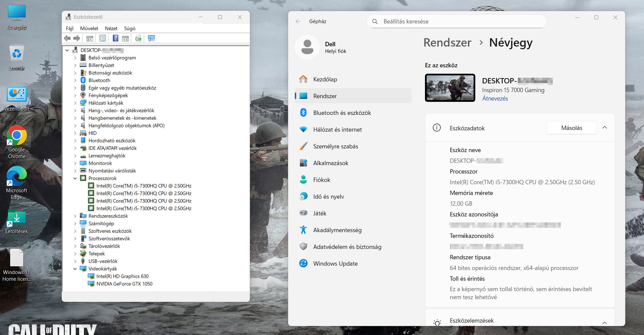Screen dimensions: 644x335
Task: Select the Windows 11 Home licen... file icon
Action: tap(16, 265)
